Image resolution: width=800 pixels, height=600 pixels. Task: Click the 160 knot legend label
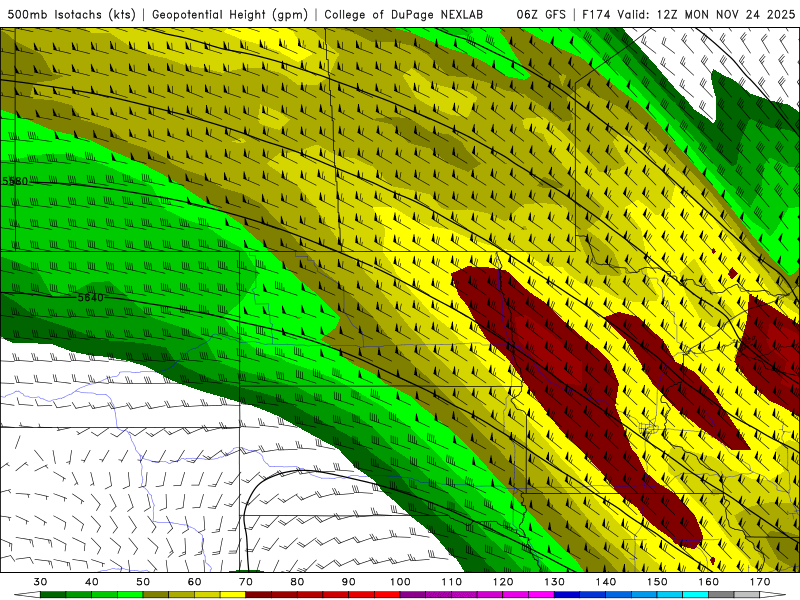point(709,582)
